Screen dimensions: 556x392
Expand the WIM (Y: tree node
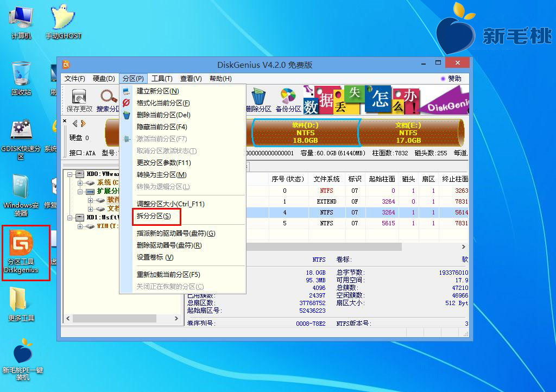point(80,226)
